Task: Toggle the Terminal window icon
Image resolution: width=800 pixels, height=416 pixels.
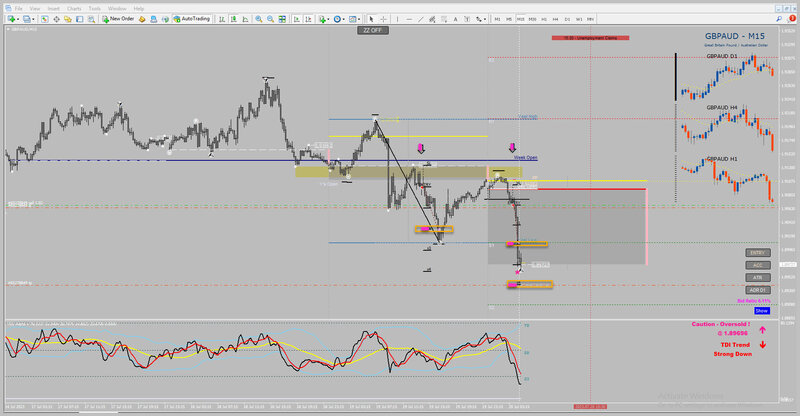Action: coord(80,19)
